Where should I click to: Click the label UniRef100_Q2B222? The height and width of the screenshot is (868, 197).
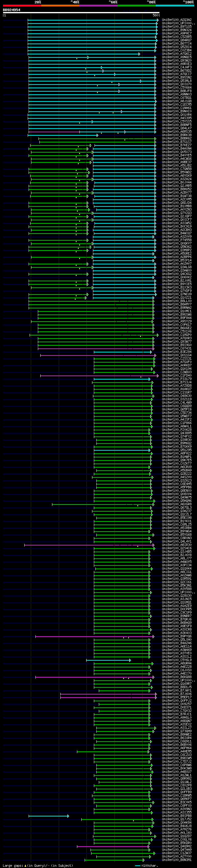pos(177,474)
